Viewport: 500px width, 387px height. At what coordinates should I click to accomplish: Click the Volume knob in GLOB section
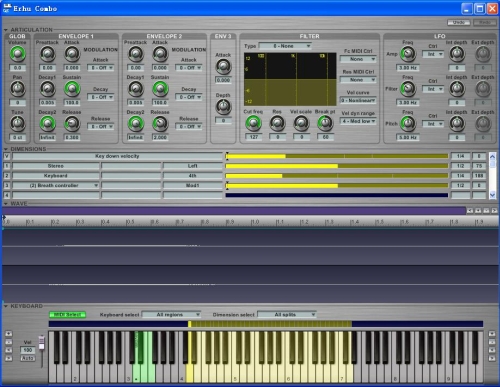[x=17, y=54]
